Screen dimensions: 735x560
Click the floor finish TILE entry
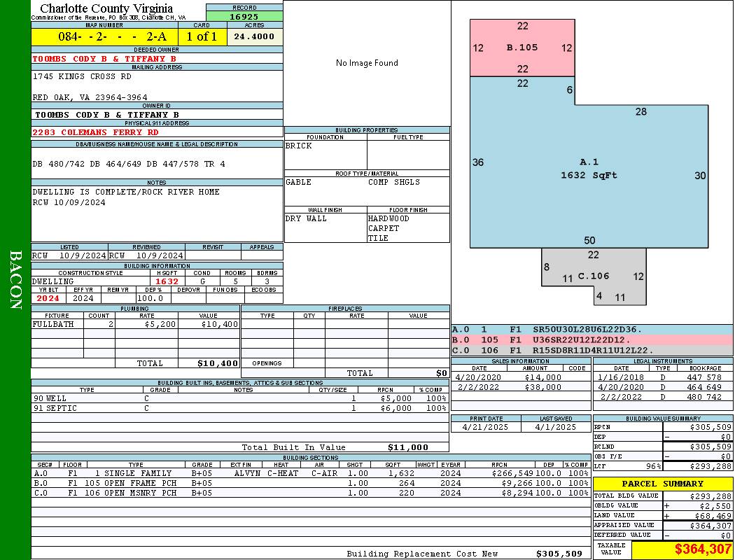[378, 238]
